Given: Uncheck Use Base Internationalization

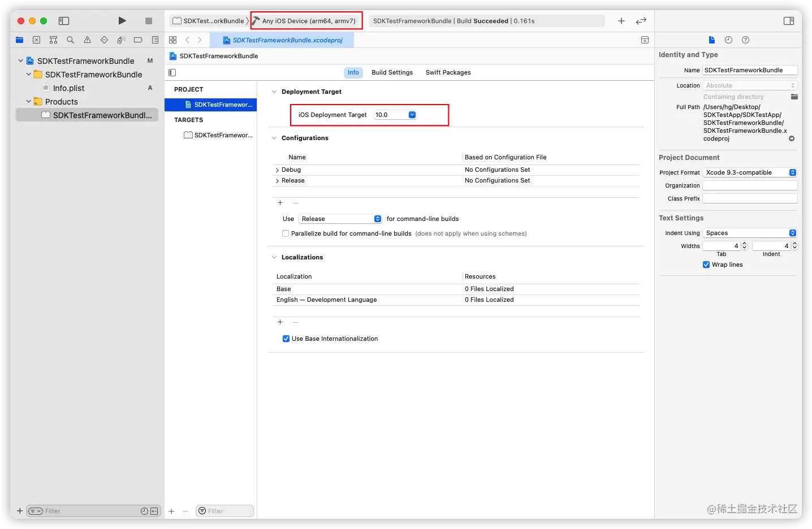Looking at the screenshot, I should click(286, 339).
